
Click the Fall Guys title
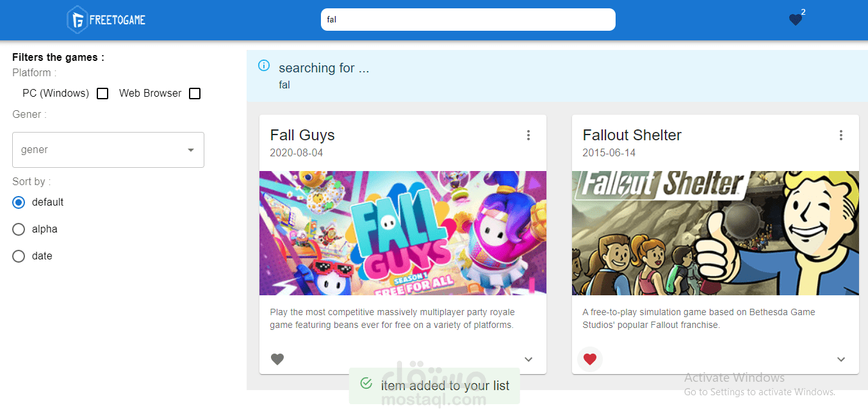point(302,135)
